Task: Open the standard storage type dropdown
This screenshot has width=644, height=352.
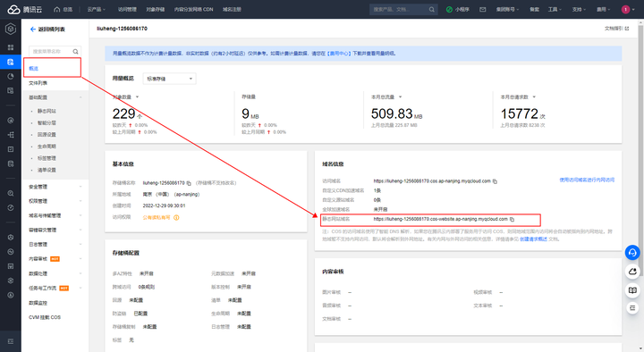Action: (169, 79)
